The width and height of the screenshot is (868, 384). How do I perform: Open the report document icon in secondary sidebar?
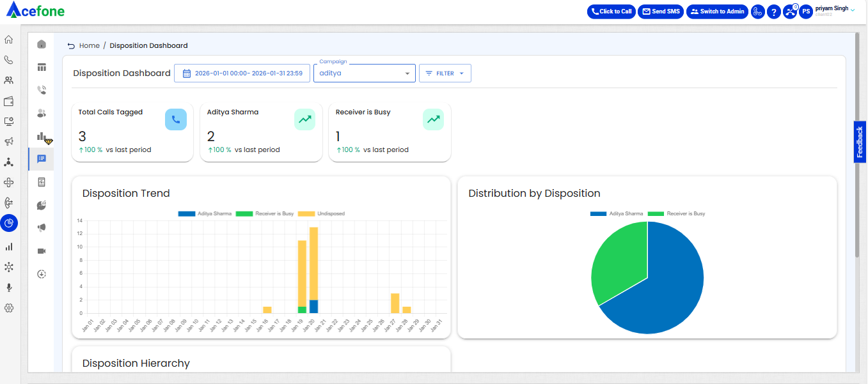[42, 182]
